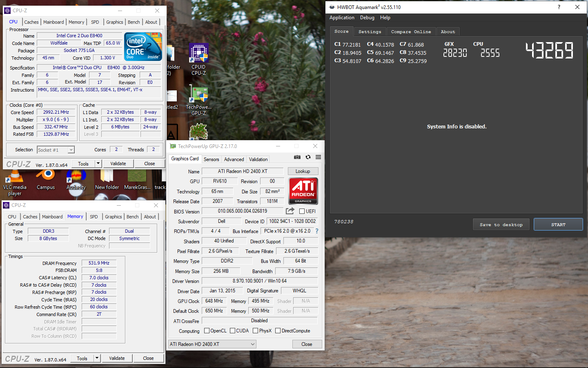Toggle the PhysX checkbox
This screenshot has width=588, height=368.
[x=255, y=331]
